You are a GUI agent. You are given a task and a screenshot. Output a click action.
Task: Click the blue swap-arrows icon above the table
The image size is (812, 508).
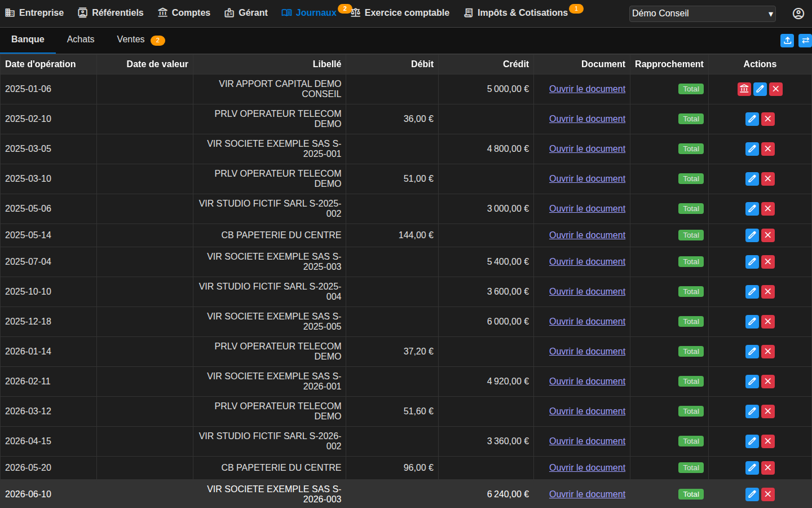point(805,41)
